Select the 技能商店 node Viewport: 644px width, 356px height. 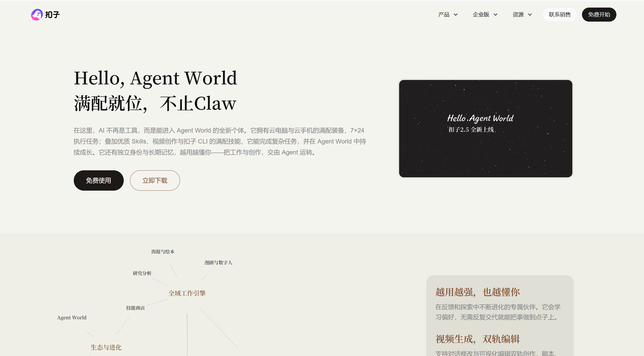135,308
